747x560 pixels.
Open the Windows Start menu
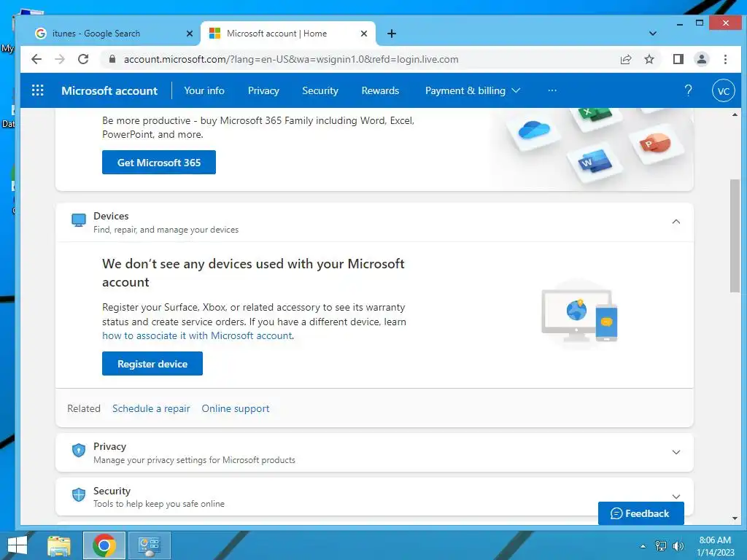pyautogui.click(x=18, y=545)
